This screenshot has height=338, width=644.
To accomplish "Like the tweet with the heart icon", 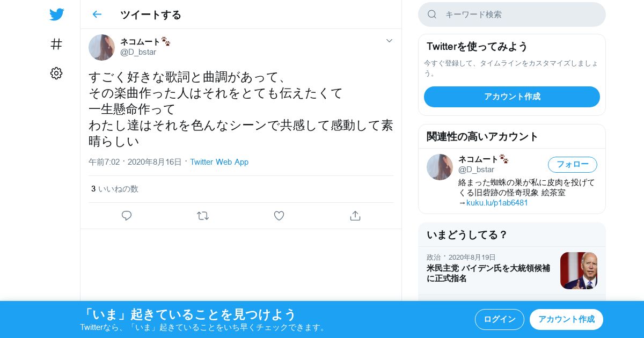I will tap(279, 216).
